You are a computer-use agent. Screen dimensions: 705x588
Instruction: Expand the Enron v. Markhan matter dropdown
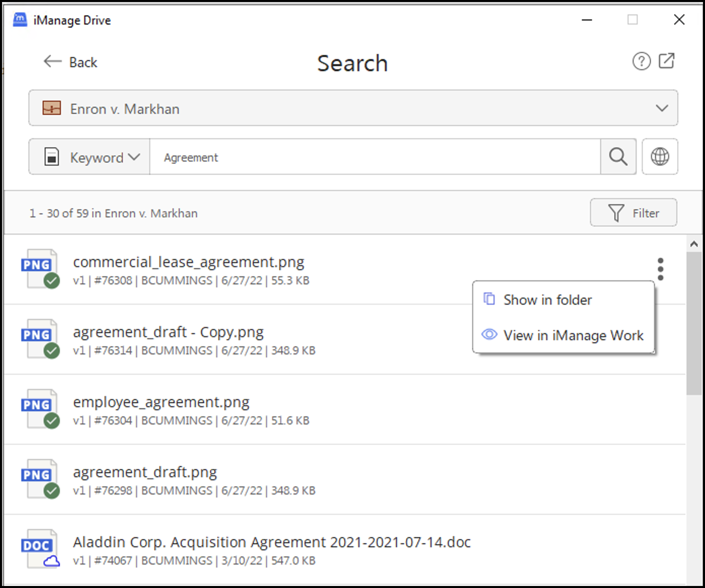(x=661, y=108)
